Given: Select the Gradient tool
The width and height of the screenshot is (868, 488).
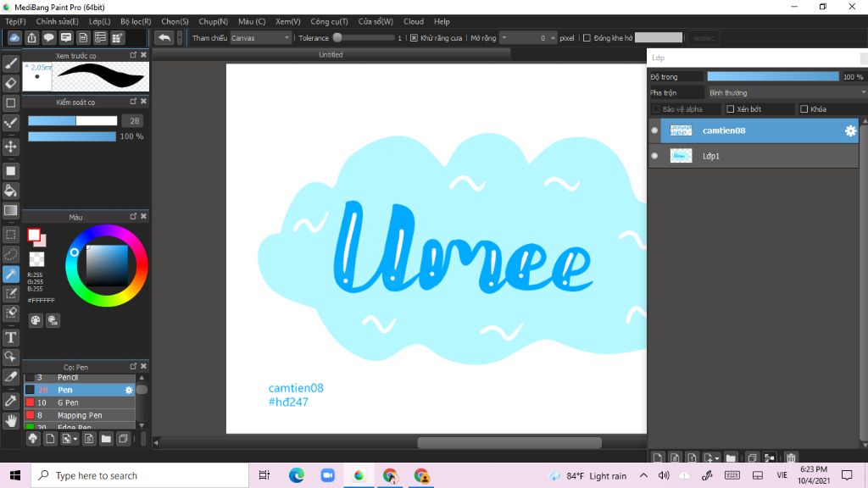Looking at the screenshot, I should point(10,210).
